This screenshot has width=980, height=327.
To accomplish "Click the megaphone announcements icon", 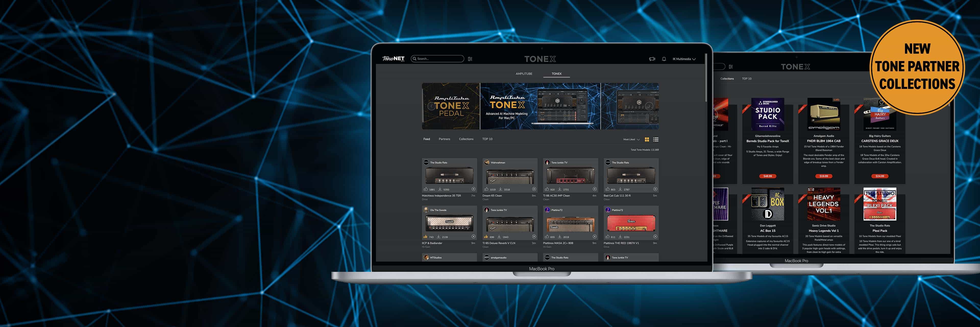I will pos(652,59).
